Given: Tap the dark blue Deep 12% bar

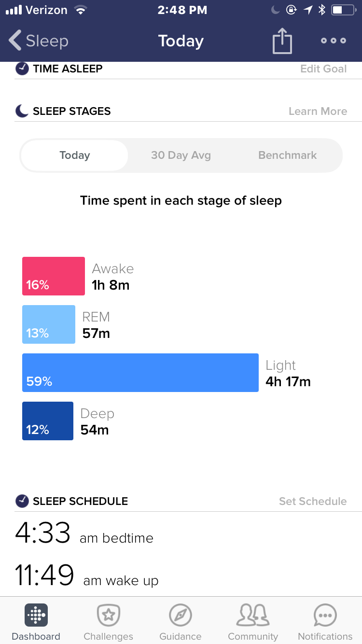Looking at the screenshot, I should coord(48,421).
